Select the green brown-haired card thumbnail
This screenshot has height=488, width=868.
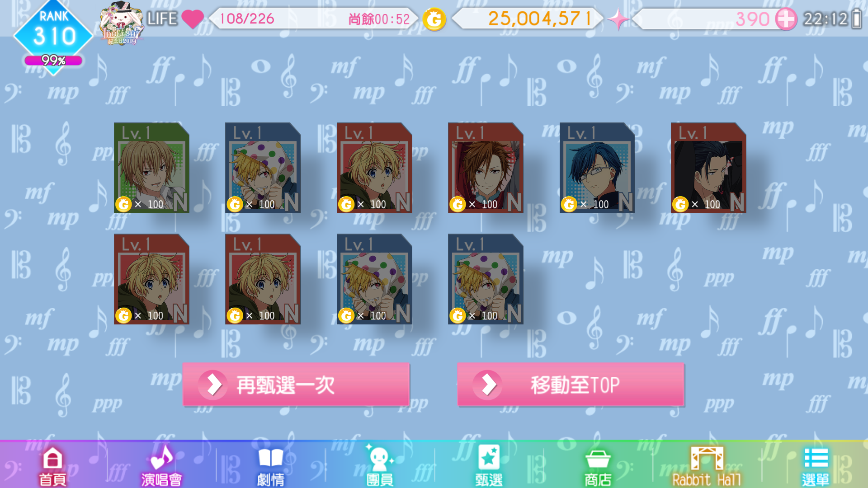(x=151, y=168)
